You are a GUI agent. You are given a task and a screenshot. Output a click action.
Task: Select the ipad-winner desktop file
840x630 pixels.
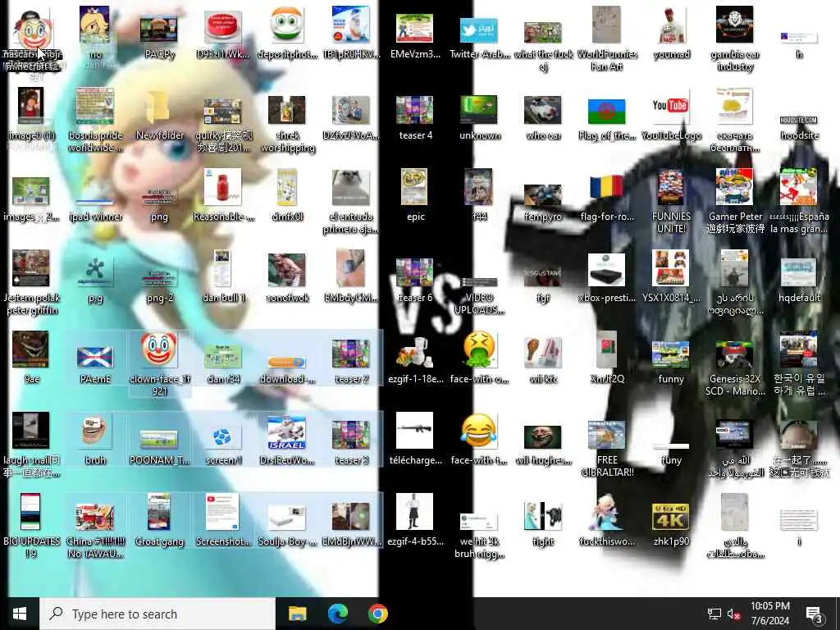click(x=95, y=209)
